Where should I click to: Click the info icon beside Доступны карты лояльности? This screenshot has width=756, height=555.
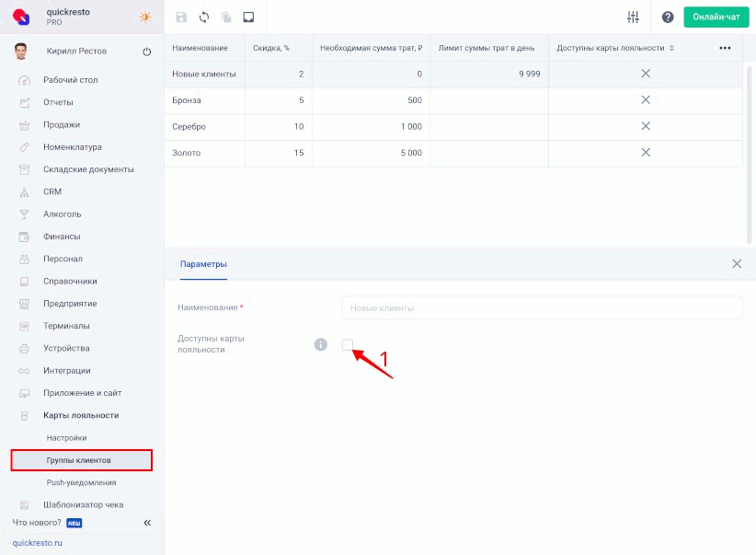[x=321, y=344]
